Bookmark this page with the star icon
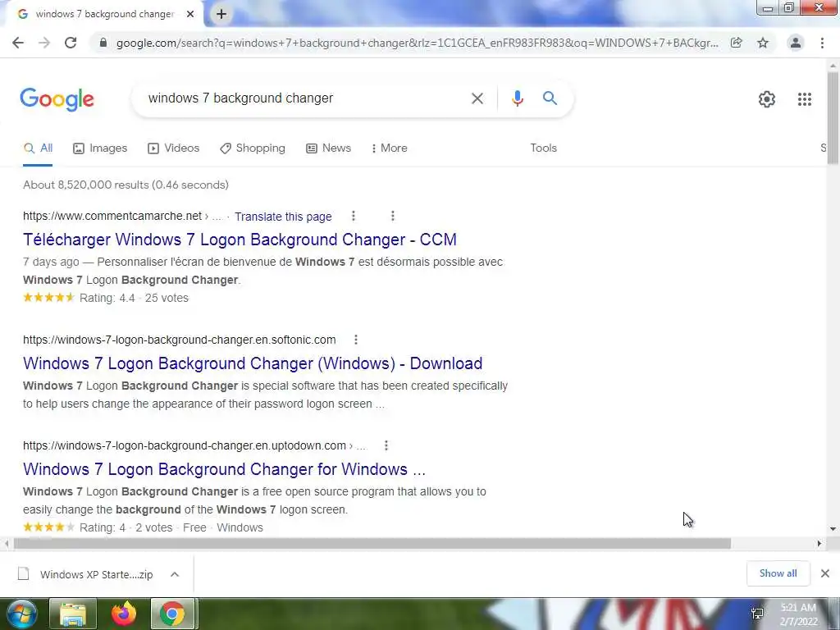Image resolution: width=840 pixels, height=630 pixels. (x=763, y=43)
